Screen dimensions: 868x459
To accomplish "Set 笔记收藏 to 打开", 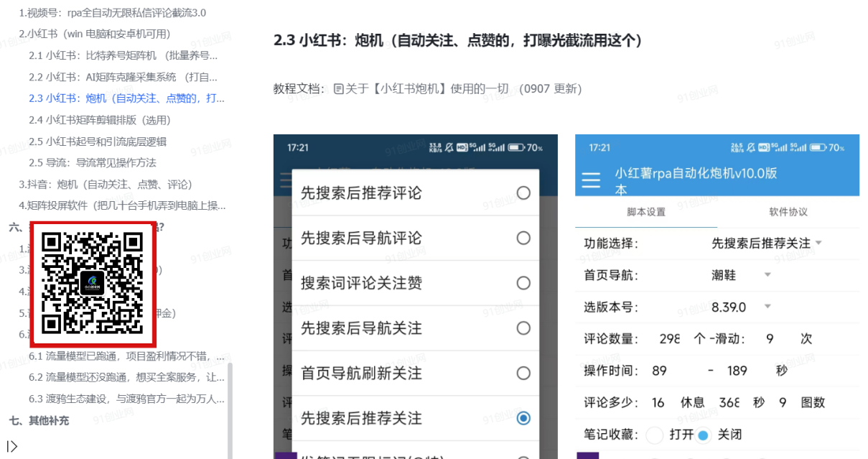I will 655,435.
